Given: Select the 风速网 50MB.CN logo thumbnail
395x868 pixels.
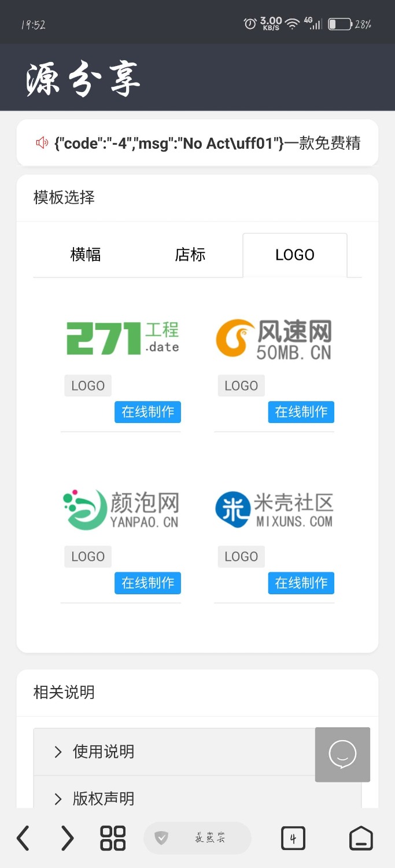Looking at the screenshot, I should coord(274,339).
